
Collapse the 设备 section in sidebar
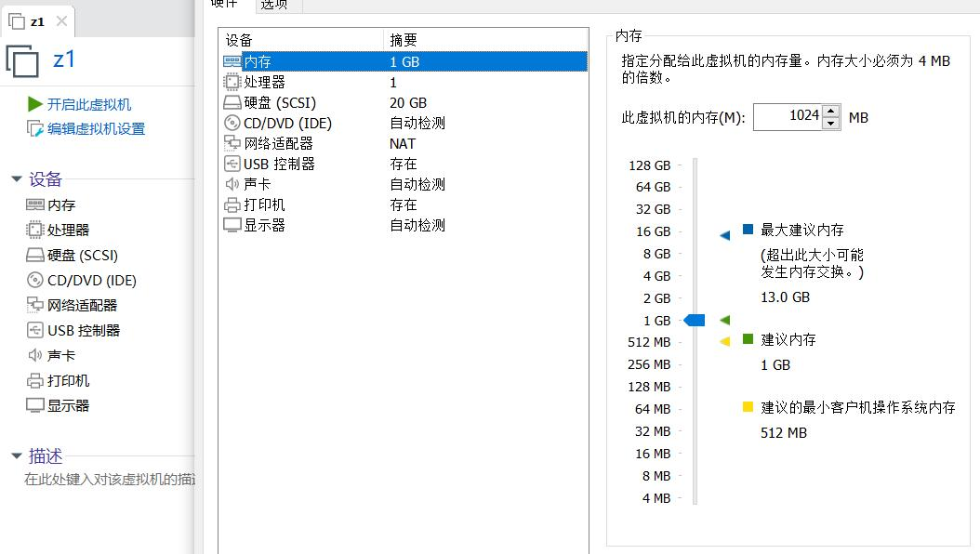click(16, 179)
